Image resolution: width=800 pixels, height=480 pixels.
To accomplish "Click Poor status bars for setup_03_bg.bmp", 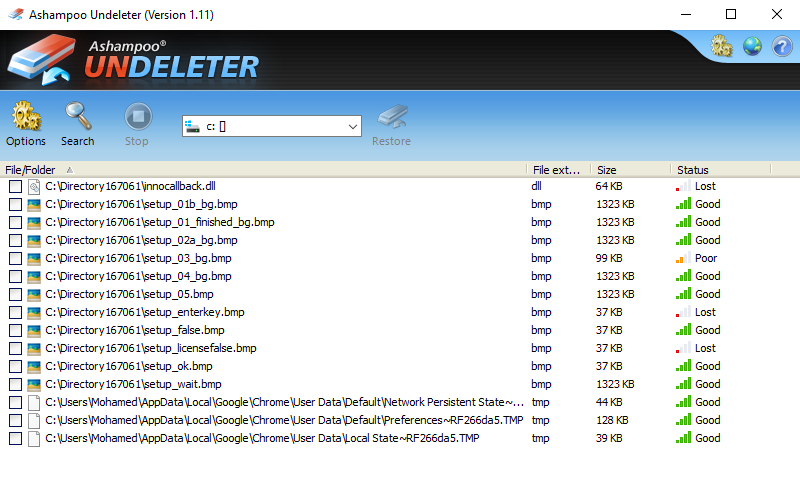I will coord(683,258).
